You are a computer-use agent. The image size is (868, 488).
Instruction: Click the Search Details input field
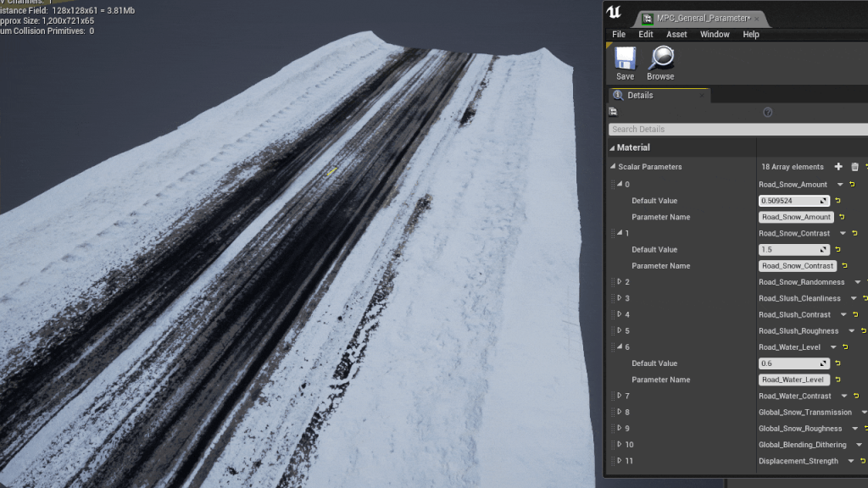coord(738,129)
